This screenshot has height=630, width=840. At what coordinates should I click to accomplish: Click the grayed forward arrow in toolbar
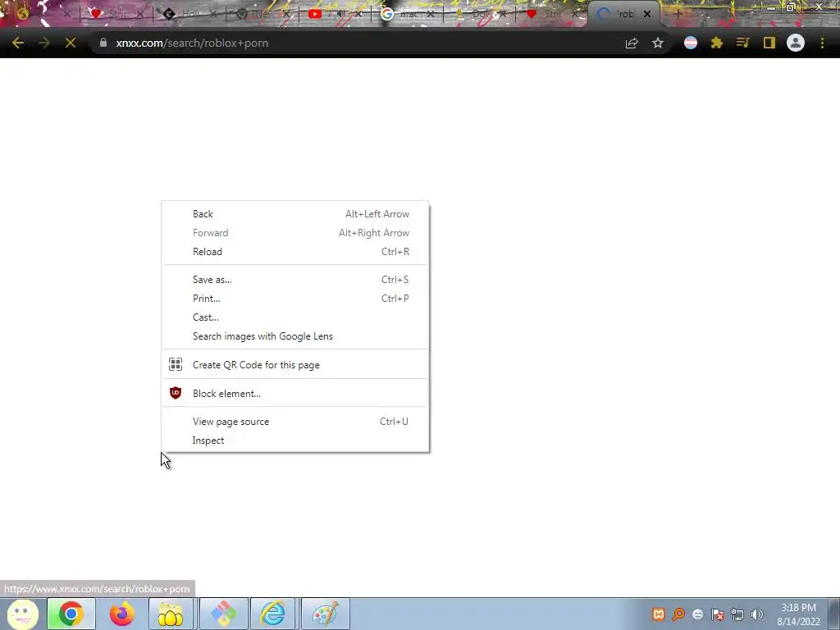tap(44, 43)
